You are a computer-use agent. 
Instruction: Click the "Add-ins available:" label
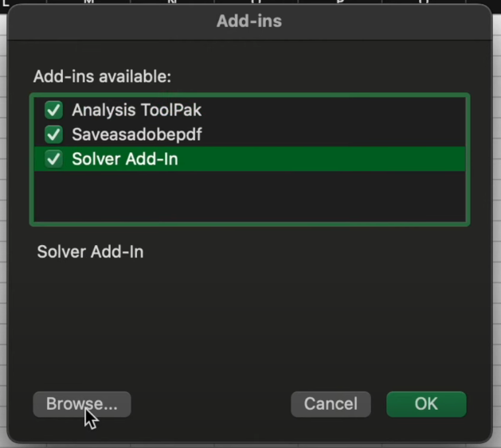[x=102, y=77]
